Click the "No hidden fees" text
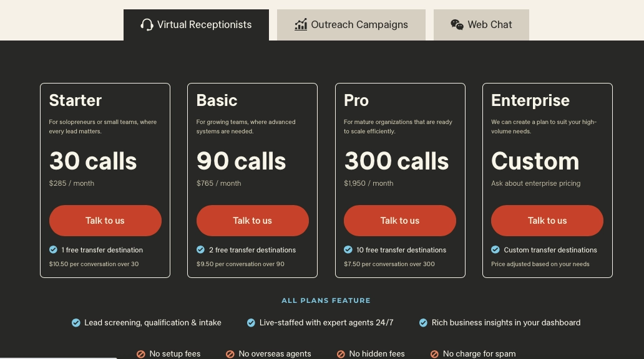Viewport: 644px width, 359px height. pos(377,354)
